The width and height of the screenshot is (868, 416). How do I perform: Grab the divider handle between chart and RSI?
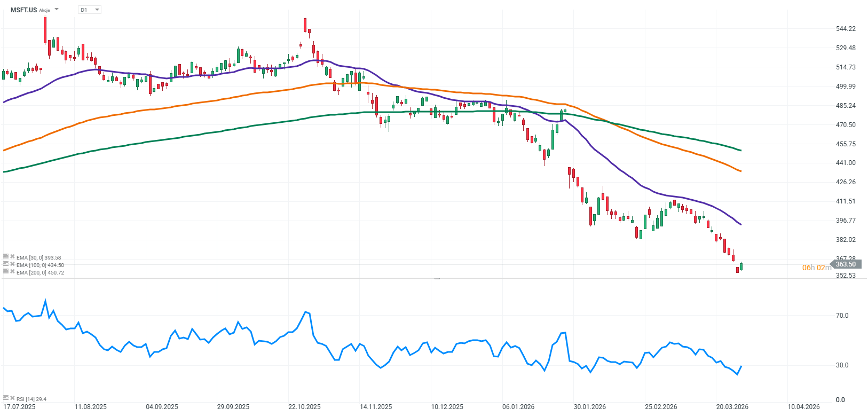tap(437, 279)
